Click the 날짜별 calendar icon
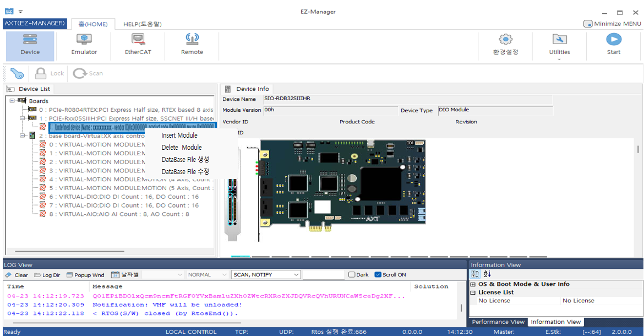Image resolution: width=644 pixels, height=336 pixels. point(115,275)
